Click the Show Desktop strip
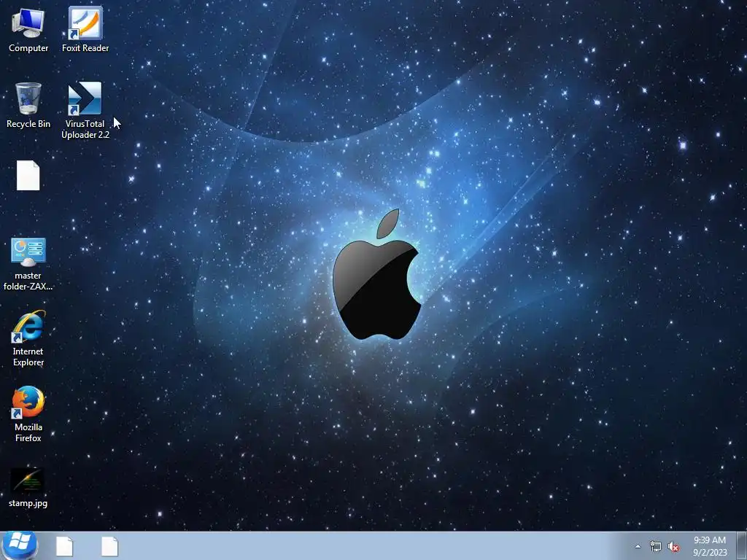This screenshot has width=747, height=560. click(742, 545)
